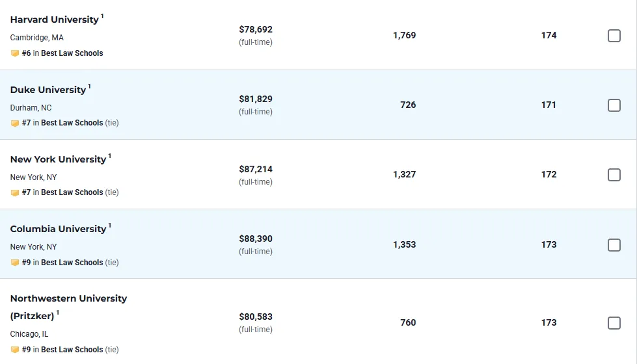Click Harvard's #6 in Best Law Schools

click(x=62, y=53)
